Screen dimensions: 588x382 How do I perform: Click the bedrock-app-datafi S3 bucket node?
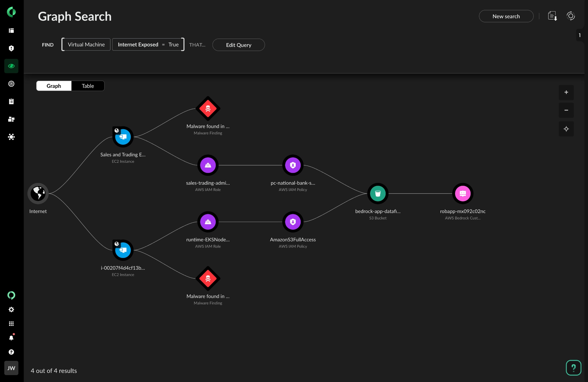pyautogui.click(x=378, y=193)
